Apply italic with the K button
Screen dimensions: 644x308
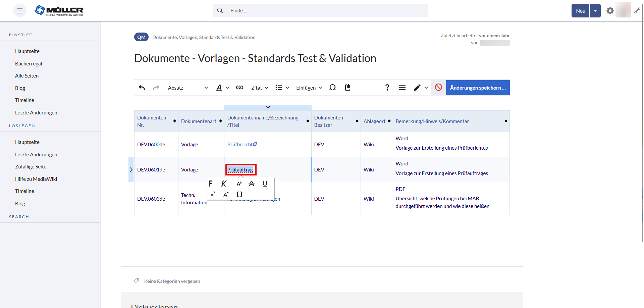click(224, 184)
